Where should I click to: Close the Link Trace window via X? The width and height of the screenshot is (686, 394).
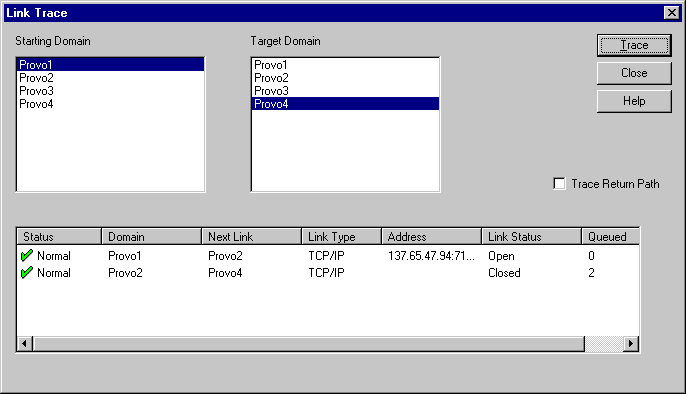point(672,13)
